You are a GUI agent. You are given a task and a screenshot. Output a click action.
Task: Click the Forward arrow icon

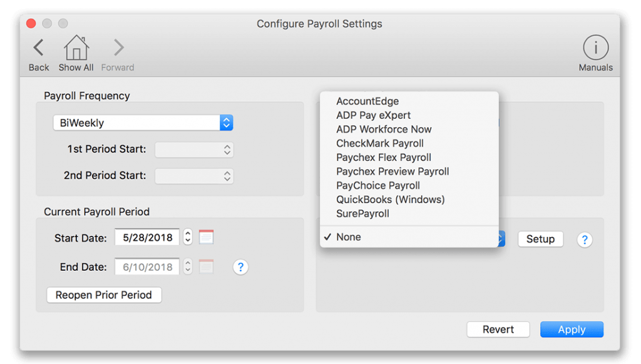tap(118, 48)
